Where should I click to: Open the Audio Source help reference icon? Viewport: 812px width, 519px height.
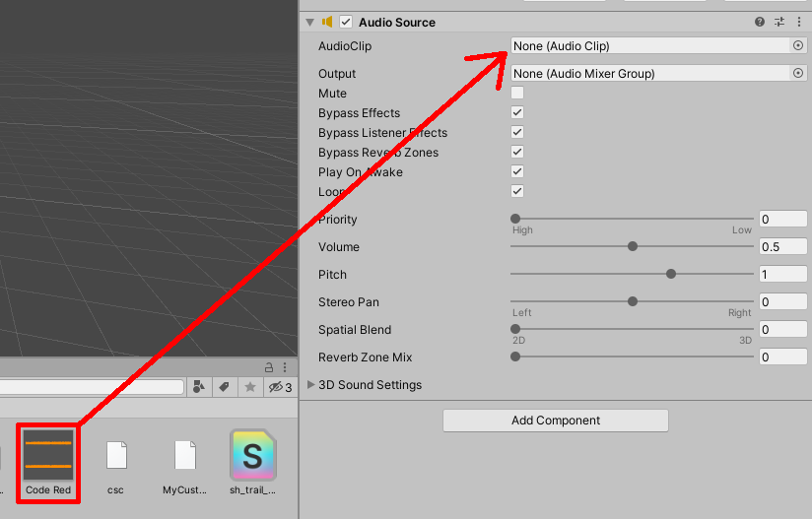click(x=760, y=22)
